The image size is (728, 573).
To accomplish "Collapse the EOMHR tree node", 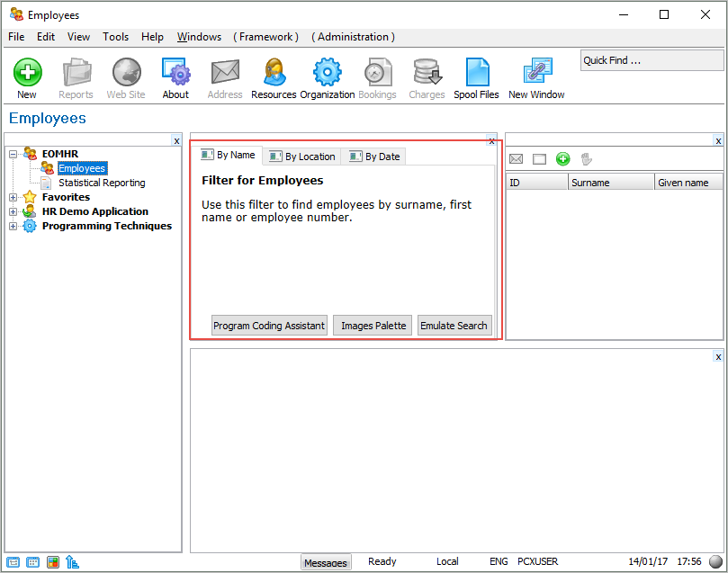I will point(13,154).
